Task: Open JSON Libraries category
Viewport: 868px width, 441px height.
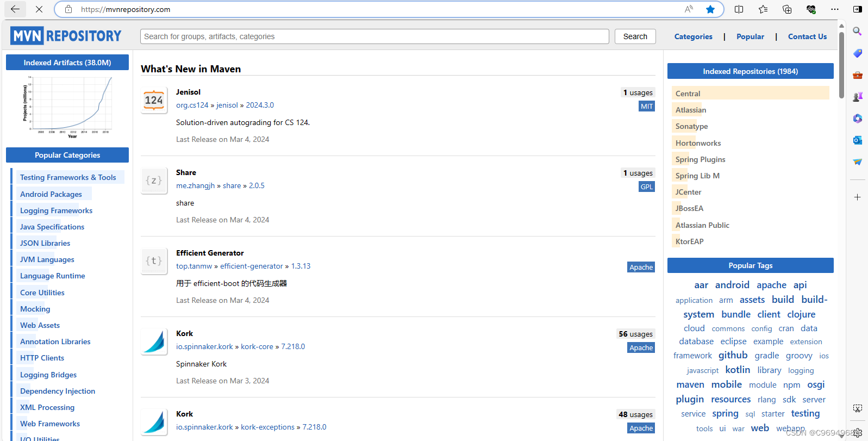Action: pos(45,243)
